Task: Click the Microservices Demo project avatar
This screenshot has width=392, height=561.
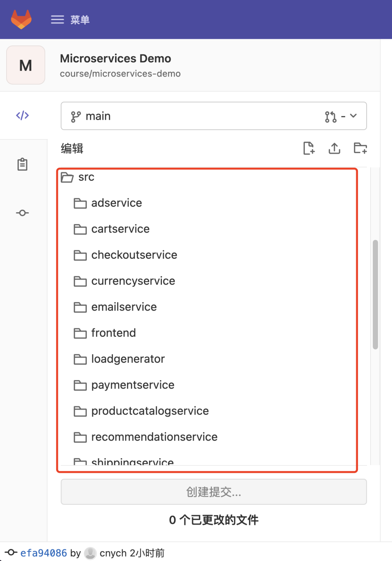Action: pyautogui.click(x=26, y=65)
